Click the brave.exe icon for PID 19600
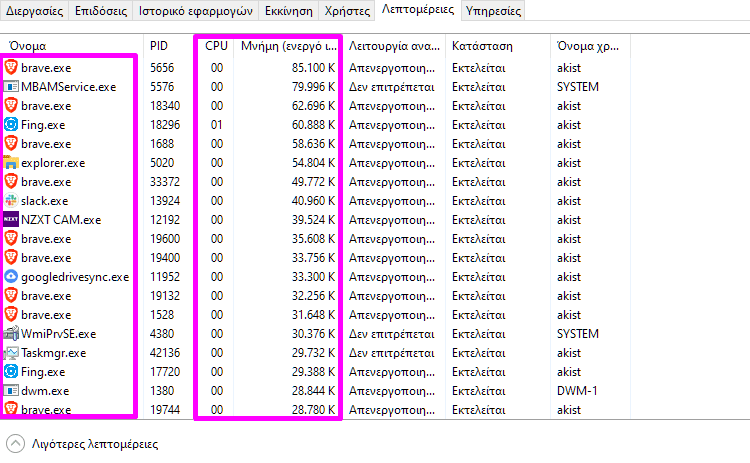The height and width of the screenshot is (463, 750). (x=11, y=238)
